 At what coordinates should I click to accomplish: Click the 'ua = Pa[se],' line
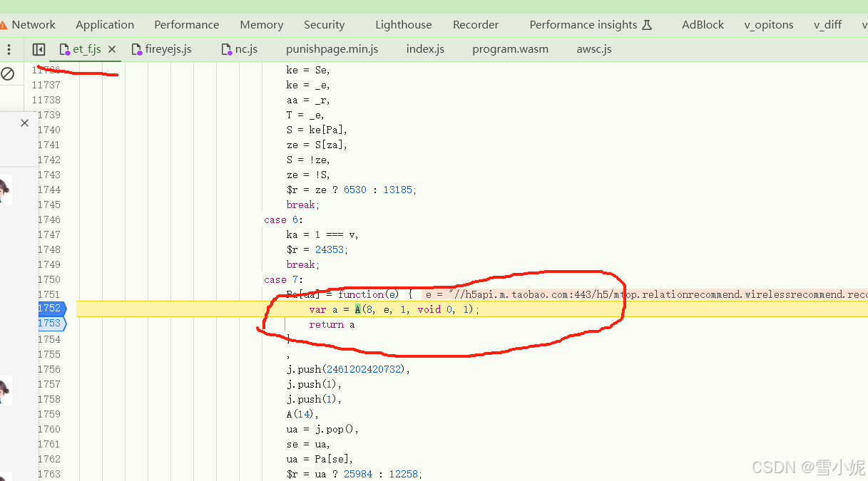[x=320, y=459]
